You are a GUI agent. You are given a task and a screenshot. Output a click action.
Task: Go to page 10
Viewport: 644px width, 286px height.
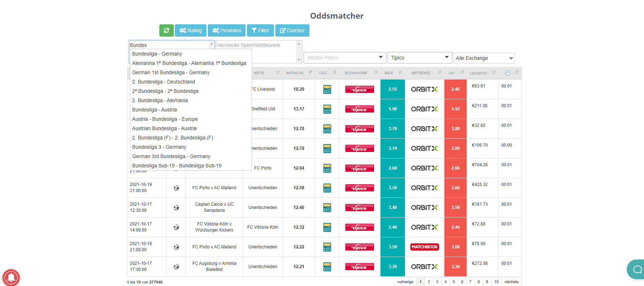click(x=496, y=282)
